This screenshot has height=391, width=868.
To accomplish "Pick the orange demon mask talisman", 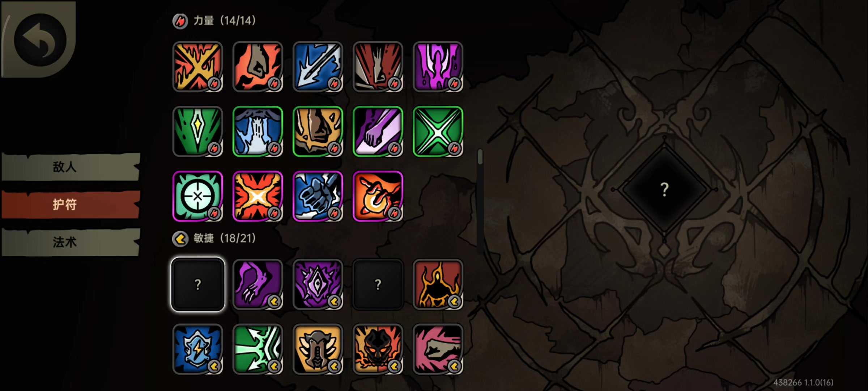I will (378, 349).
